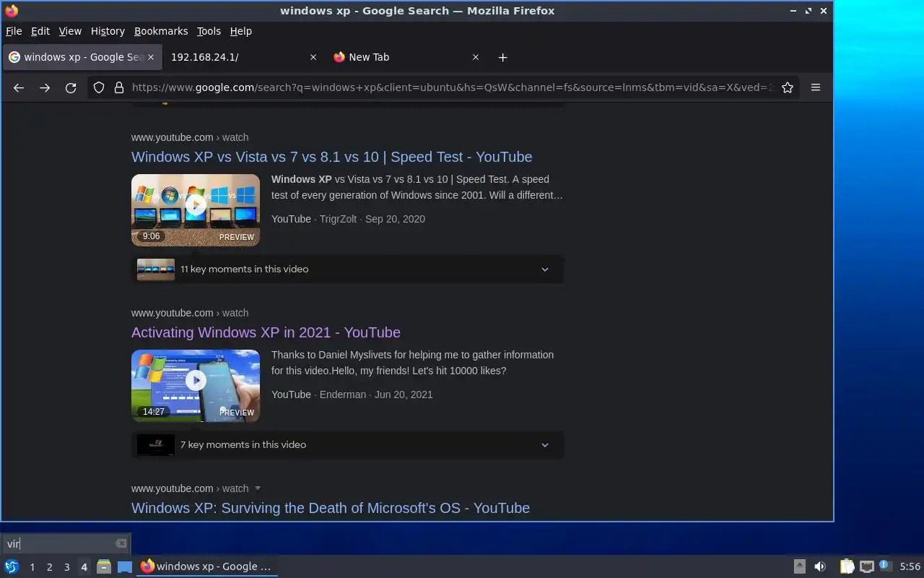The height and width of the screenshot is (578, 924).
Task: Open the Bookmarks menu
Action: point(161,31)
